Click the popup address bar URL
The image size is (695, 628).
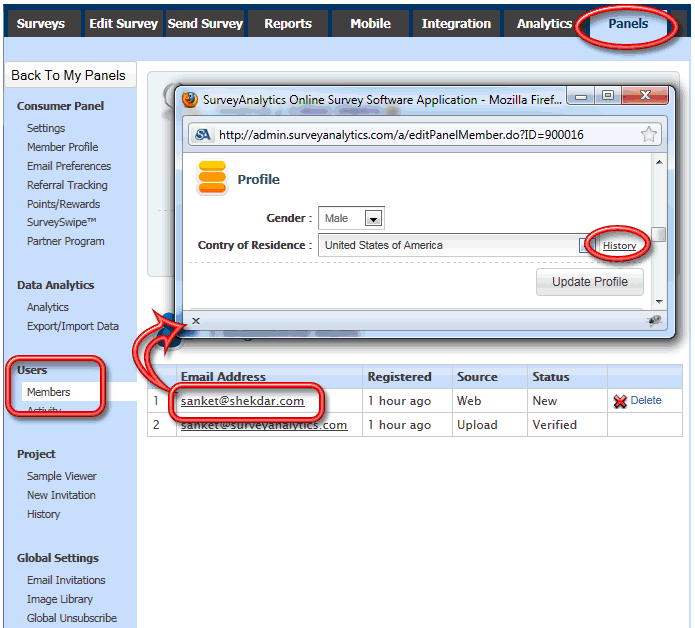click(401, 135)
